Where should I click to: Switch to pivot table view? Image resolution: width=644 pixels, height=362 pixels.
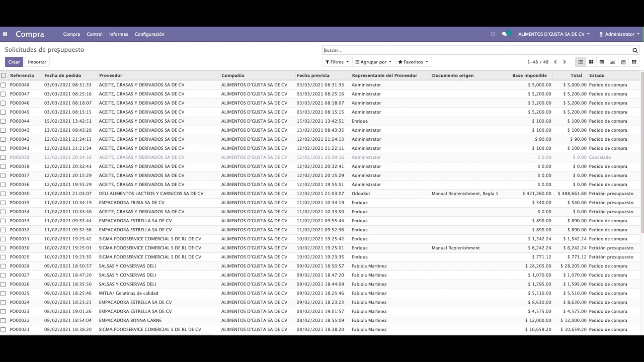[602, 62]
